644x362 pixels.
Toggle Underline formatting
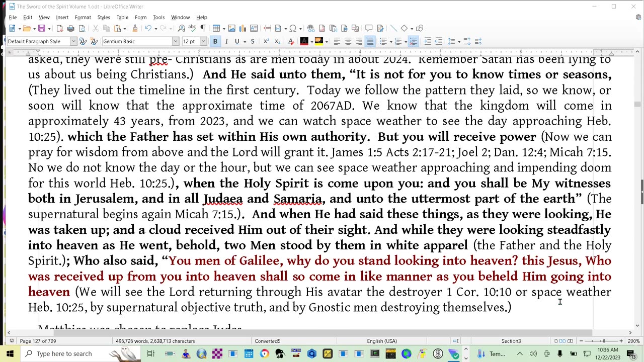click(237, 41)
